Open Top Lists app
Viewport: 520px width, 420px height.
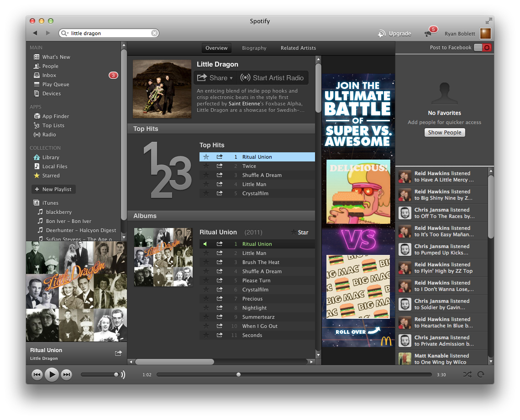[x=49, y=125]
